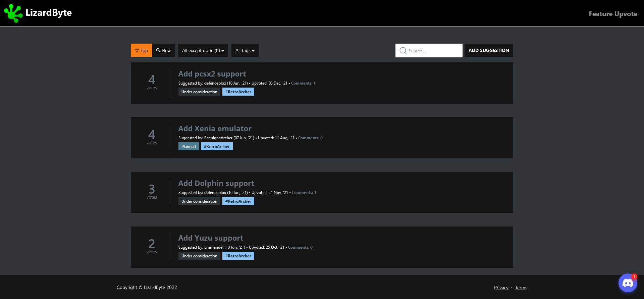Select #RetroArcher tag on Yuzu card
The image size is (644, 299).
(238, 256)
